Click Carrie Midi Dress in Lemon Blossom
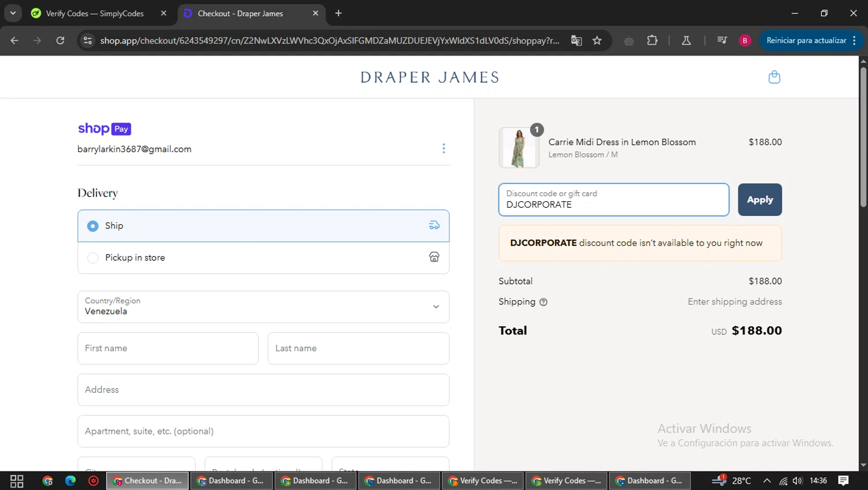Screen dimensions: 868x490 click(622, 142)
